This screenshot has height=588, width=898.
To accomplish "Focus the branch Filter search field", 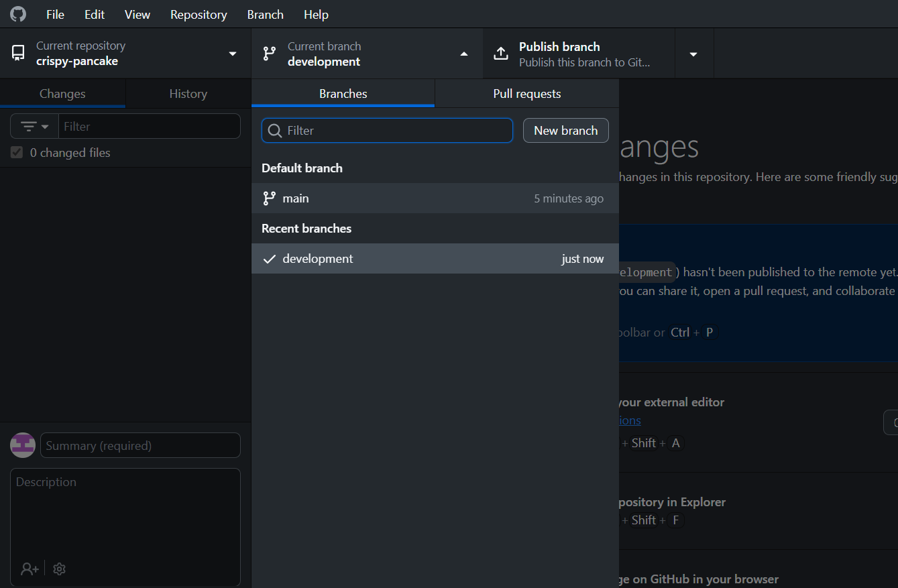I will [x=387, y=131].
